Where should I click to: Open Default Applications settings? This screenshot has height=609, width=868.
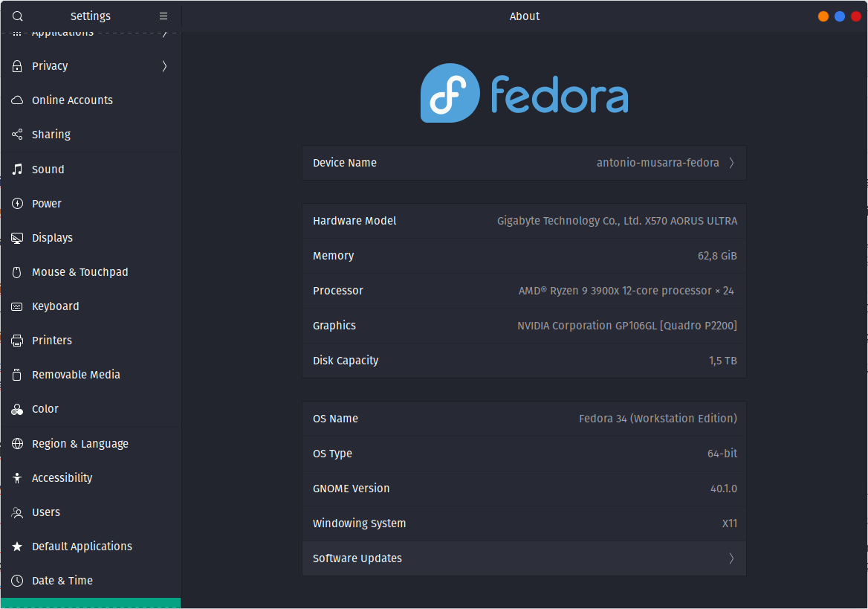coord(91,547)
